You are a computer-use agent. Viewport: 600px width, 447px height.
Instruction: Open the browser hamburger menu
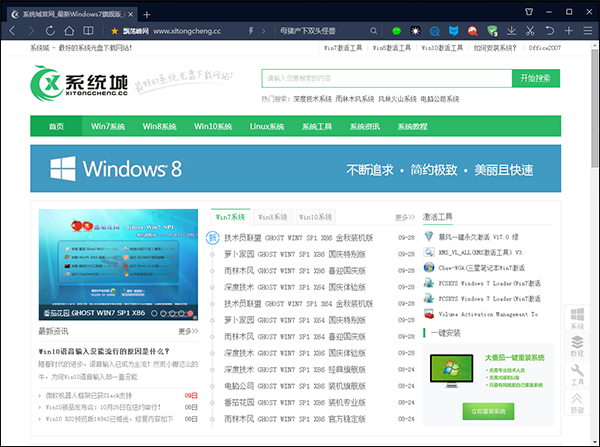[588, 31]
